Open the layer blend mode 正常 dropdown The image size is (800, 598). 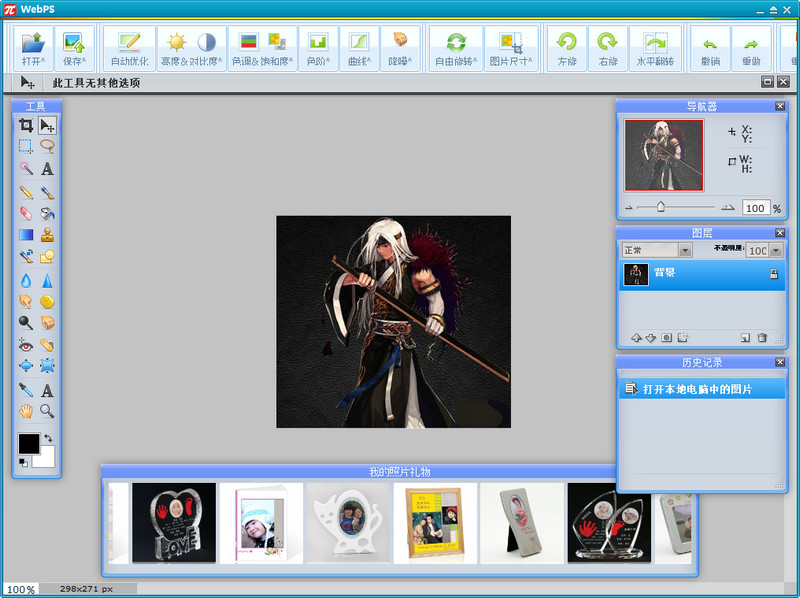tap(657, 250)
